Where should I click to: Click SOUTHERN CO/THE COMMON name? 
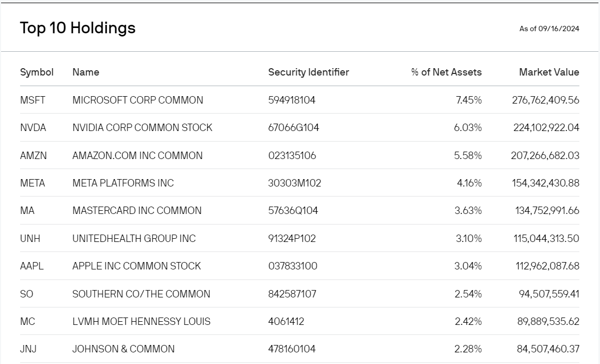tap(141, 294)
